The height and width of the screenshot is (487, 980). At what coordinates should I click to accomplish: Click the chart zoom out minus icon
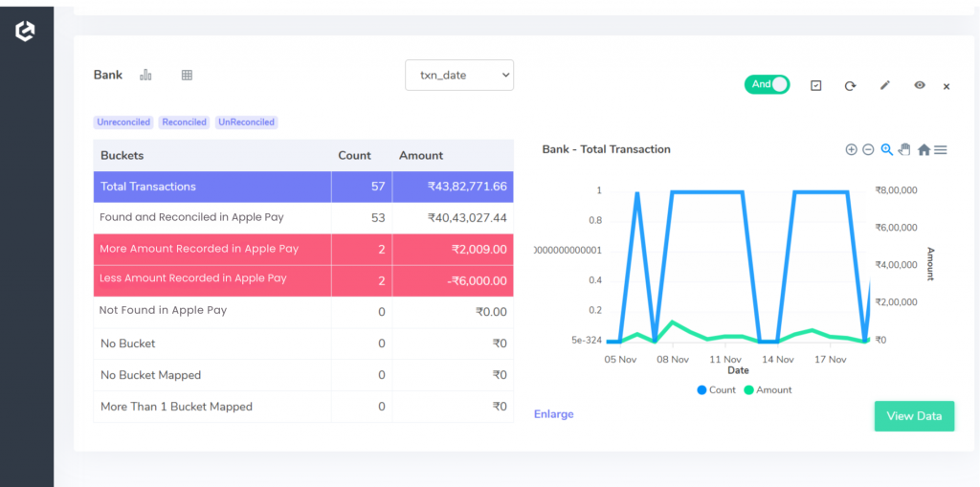click(868, 149)
